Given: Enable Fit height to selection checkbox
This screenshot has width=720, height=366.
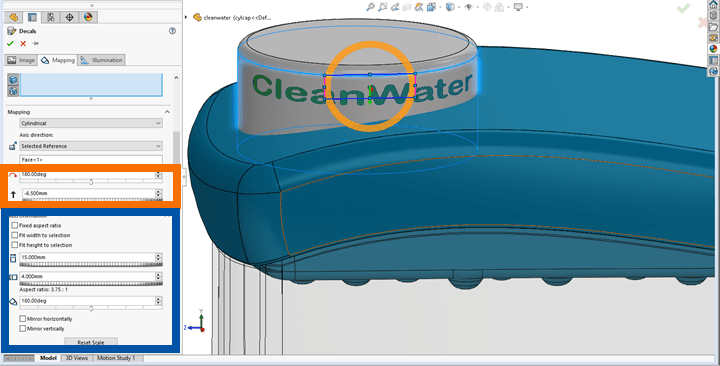Looking at the screenshot, I should 15,245.
